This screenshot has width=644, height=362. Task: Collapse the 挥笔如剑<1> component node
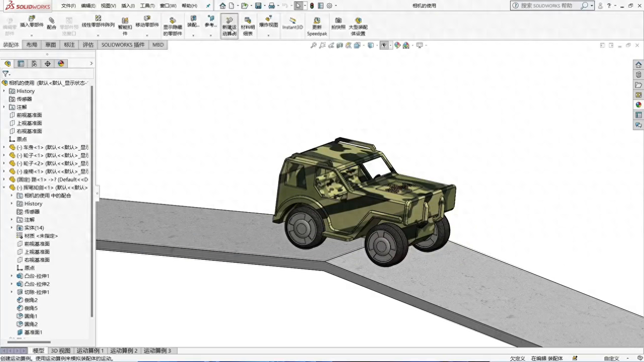coord(4,188)
